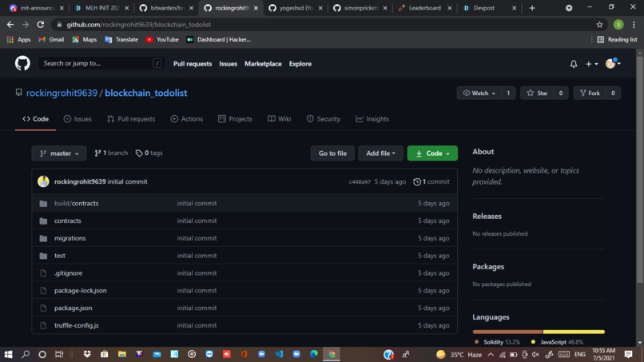644x362 pixels.
Task: Switch to the Insights tab
Action: (x=372, y=119)
